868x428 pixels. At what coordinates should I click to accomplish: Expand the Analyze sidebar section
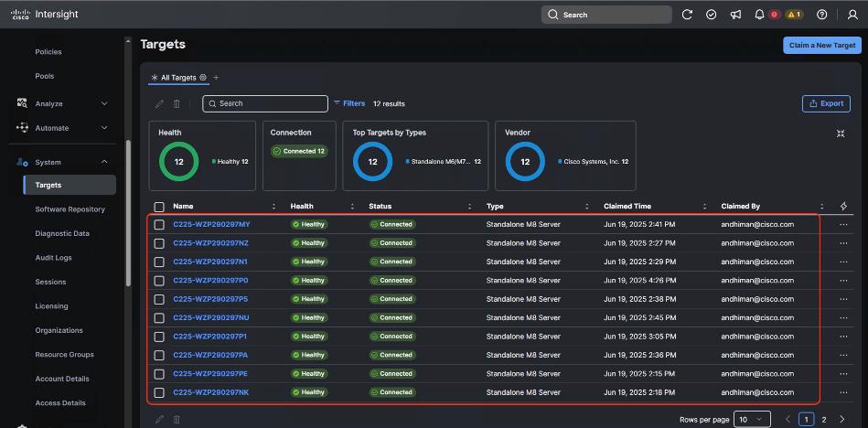click(104, 103)
